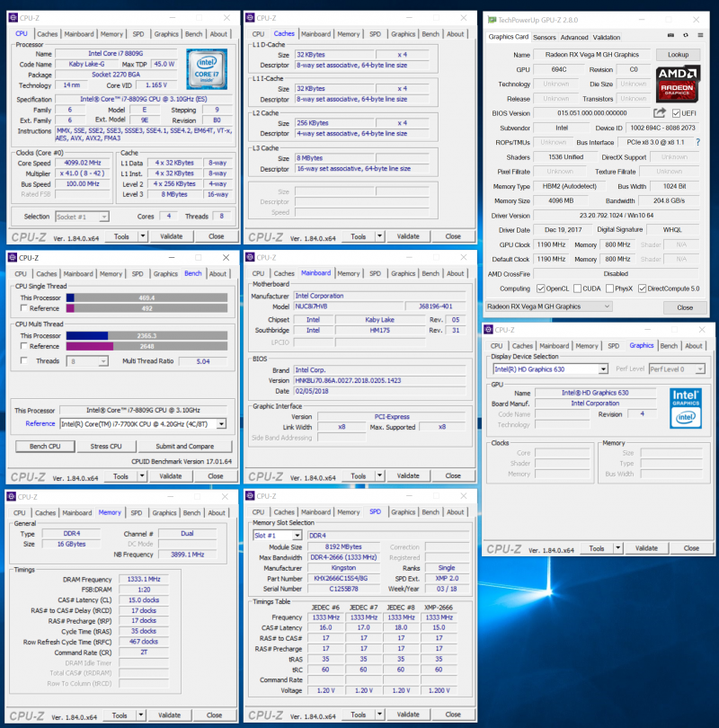Click Tools button in the Memory window
The width and height of the screenshot is (719, 728).
[120, 715]
